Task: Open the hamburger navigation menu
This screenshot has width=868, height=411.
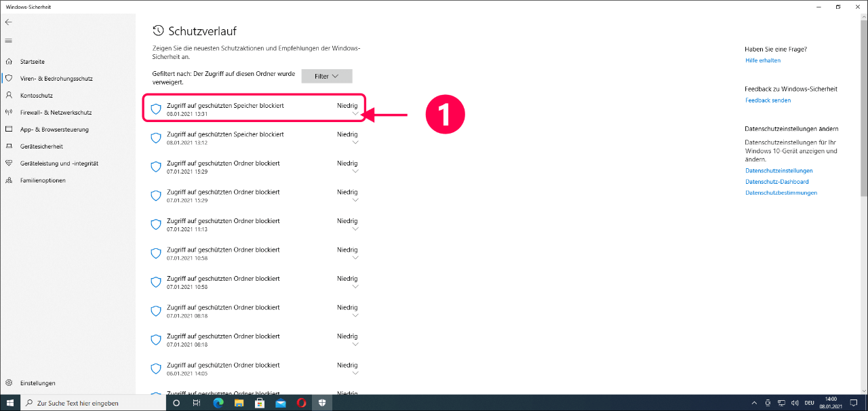Action: point(8,41)
